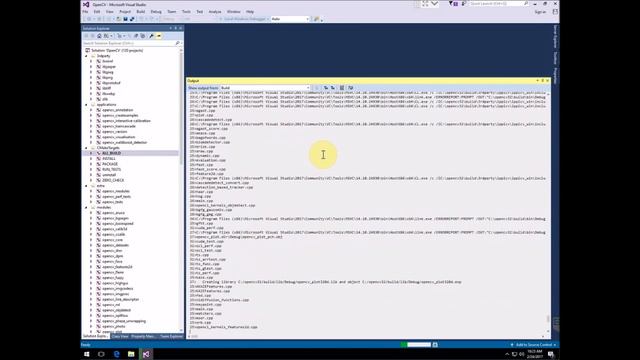Click Output pane vertical scrollbar thumb

(x=548, y=319)
